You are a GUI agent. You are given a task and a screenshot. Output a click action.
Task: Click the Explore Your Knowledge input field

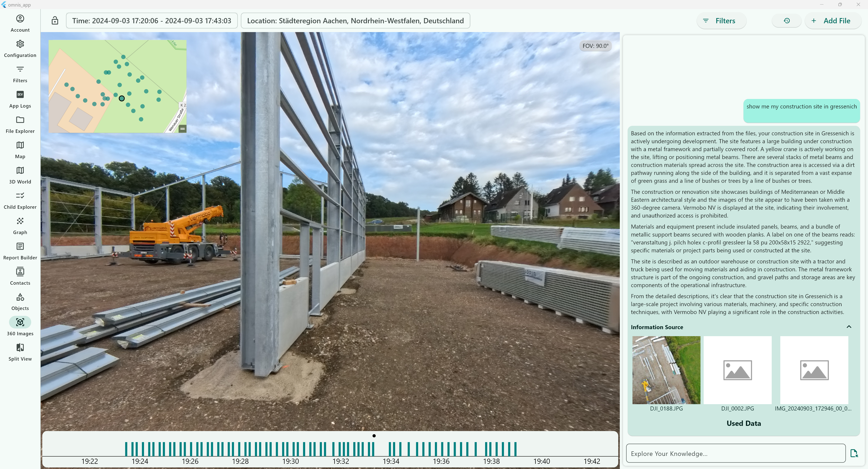[736, 453]
